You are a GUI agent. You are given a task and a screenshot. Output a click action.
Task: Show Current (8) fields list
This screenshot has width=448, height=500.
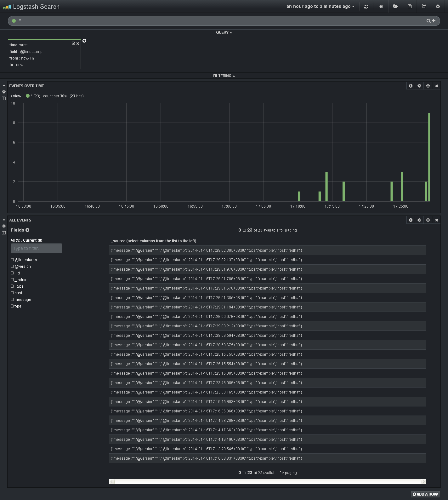pyautogui.click(x=33, y=240)
